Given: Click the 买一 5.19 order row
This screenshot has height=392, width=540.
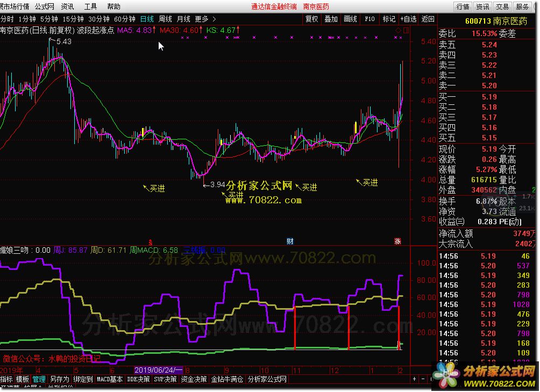Looking at the screenshot, I should [486, 97].
